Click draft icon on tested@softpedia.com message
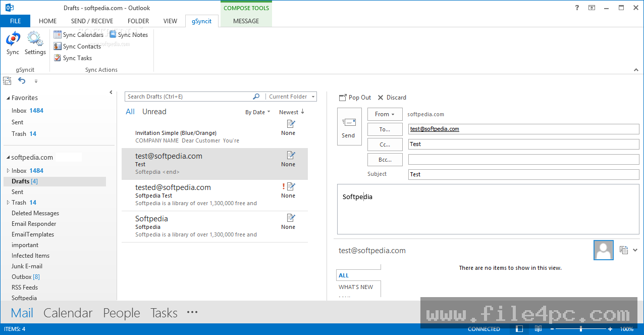The image size is (644, 335). [x=291, y=186]
